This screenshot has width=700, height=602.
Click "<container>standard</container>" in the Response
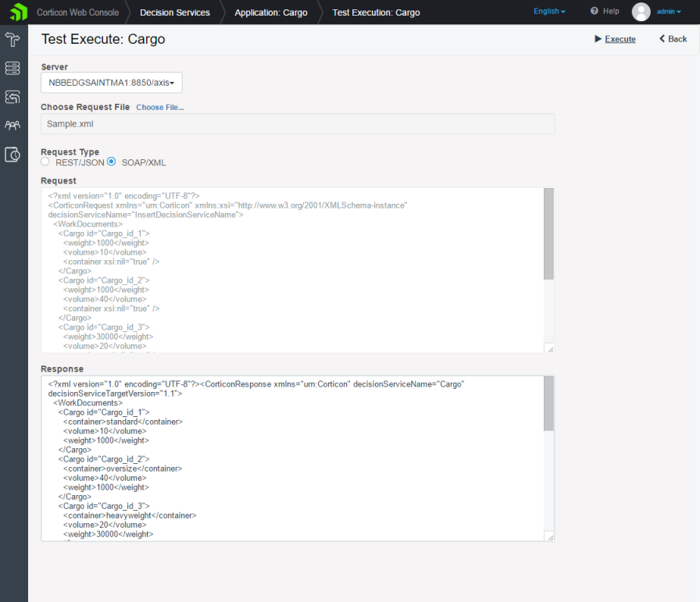pos(123,422)
